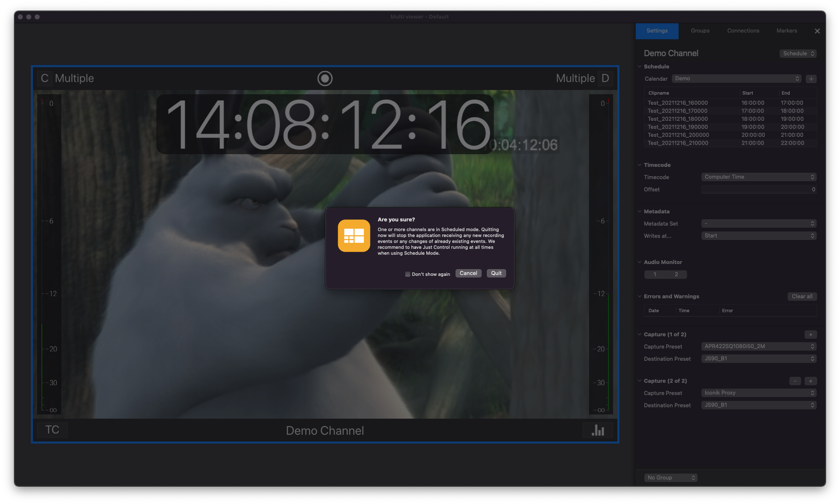Click the Clear all errors button
840x504 pixels.
pos(802,297)
